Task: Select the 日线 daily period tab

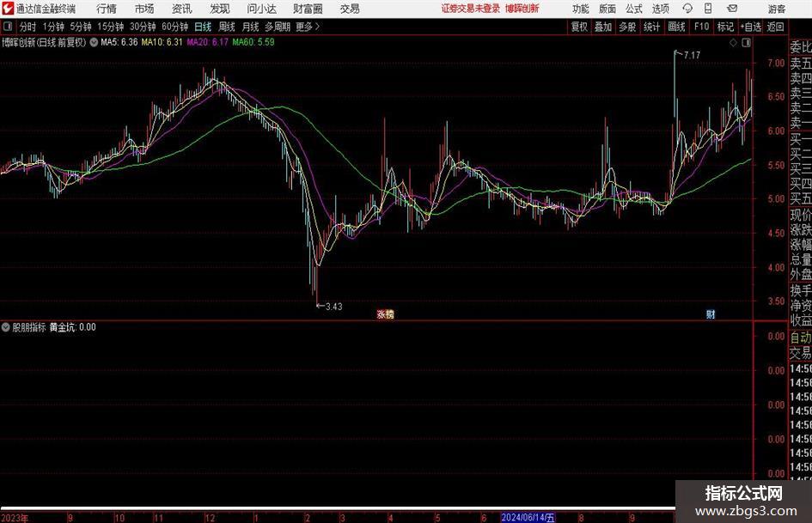Action: point(203,27)
